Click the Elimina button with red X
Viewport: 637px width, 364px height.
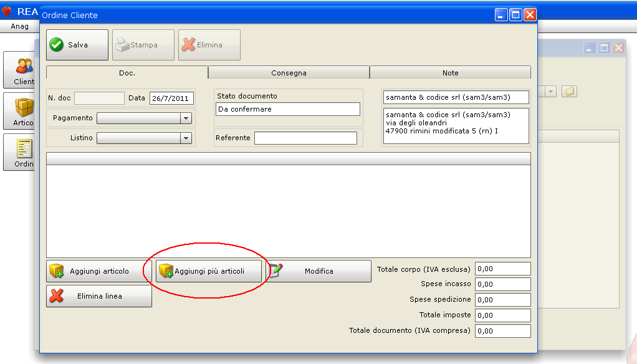(209, 45)
